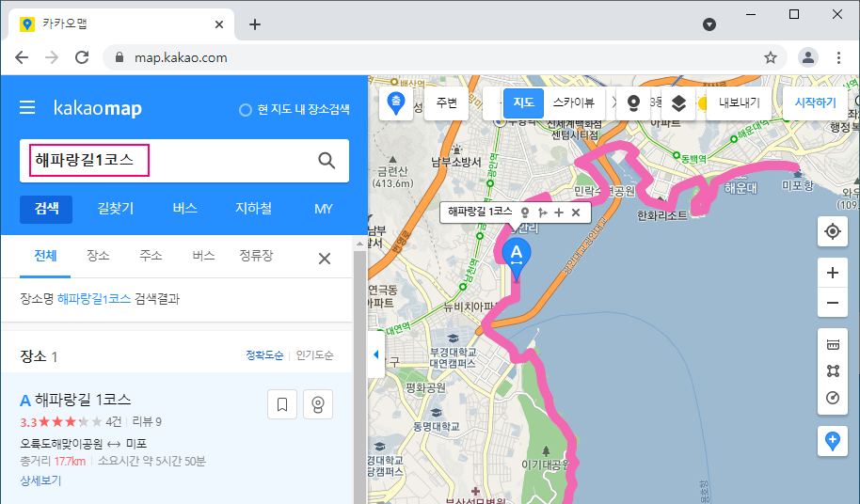The image size is (860, 504).
Task: Open the 해파랑길 1코스 result title
Action: point(83,400)
